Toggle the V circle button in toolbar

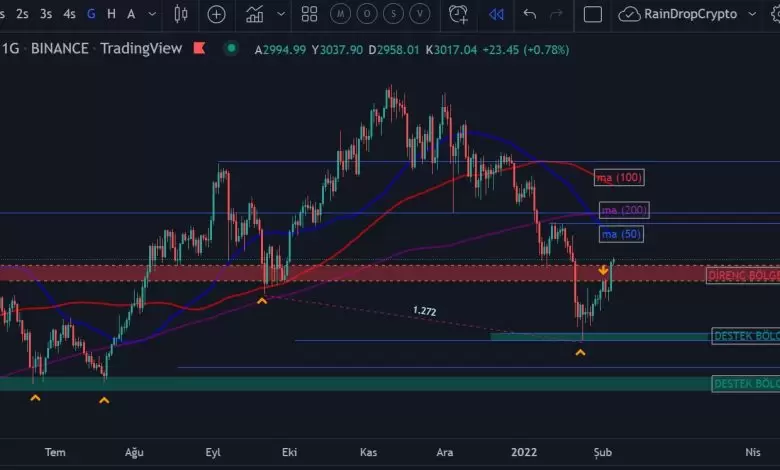[x=421, y=14]
